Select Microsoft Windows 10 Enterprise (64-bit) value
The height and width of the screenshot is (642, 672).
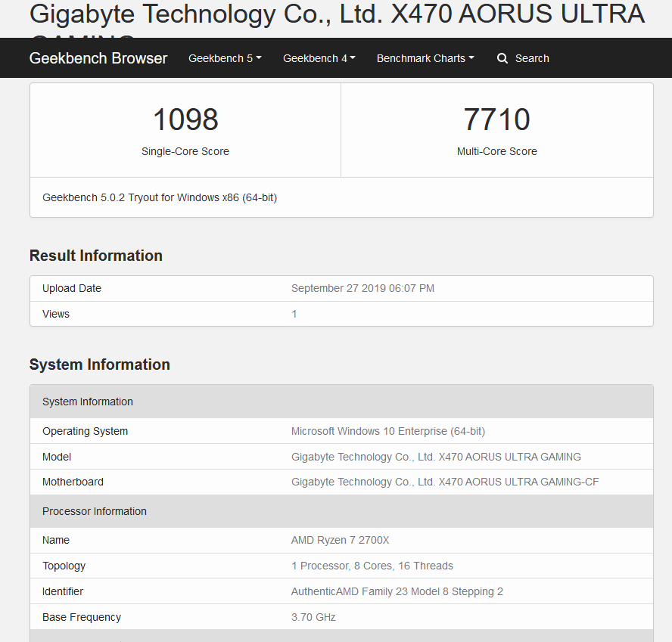(x=388, y=431)
